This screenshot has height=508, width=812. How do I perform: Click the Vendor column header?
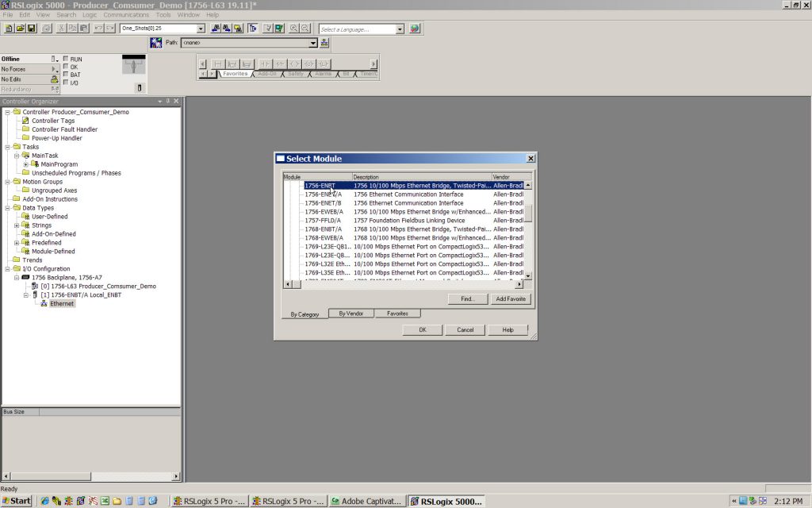coord(511,177)
